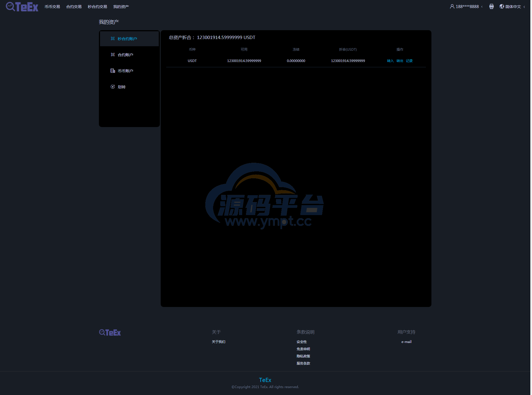Open 币币交易 in top navigation
532x395 pixels.
pyautogui.click(x=52, y=7)
